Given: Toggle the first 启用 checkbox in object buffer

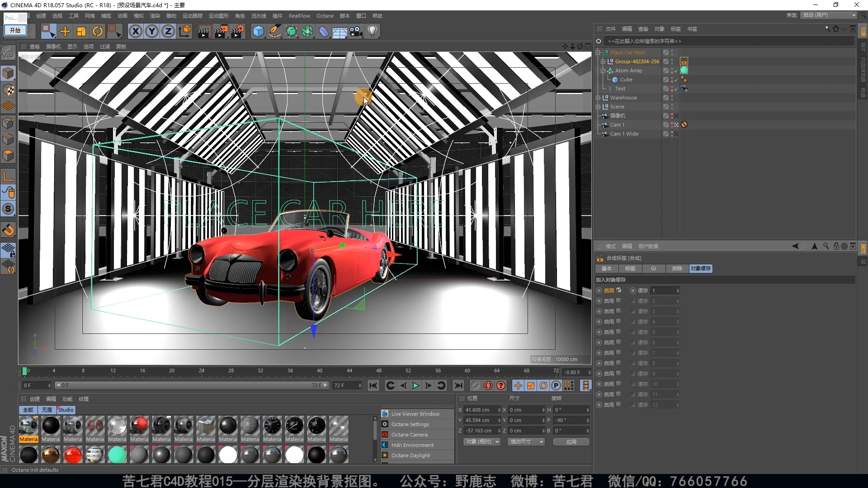Looking at the screenshot, I should [619, 290].
